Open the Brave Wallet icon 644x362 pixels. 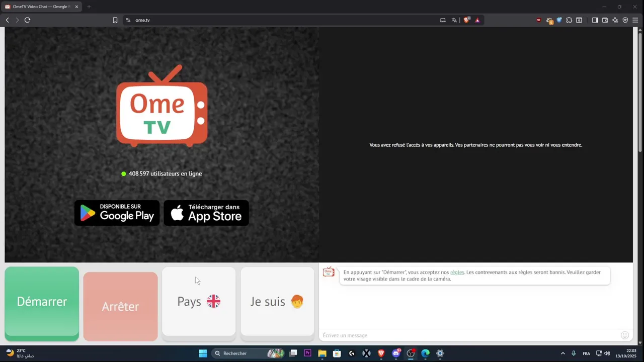pyautogui.click(x=605, y=20)
